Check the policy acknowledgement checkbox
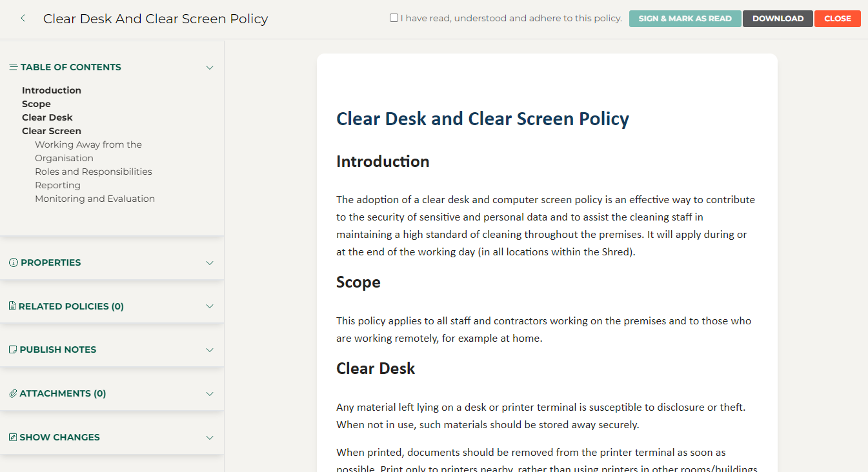 [394, 17]
